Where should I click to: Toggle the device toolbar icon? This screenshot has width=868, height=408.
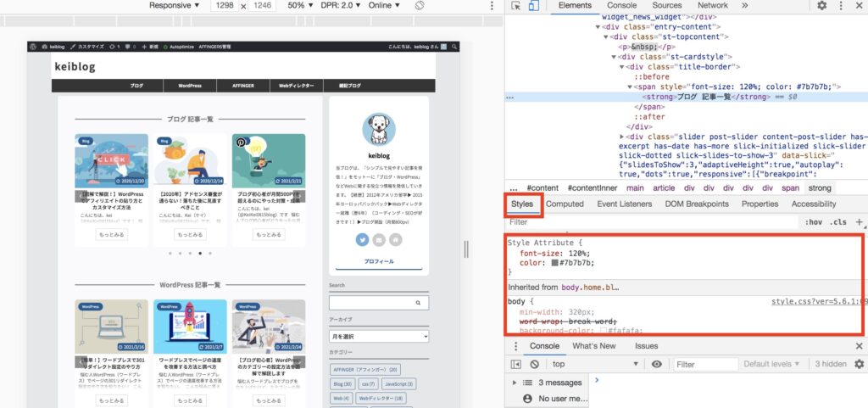click(x=534, y=6)
